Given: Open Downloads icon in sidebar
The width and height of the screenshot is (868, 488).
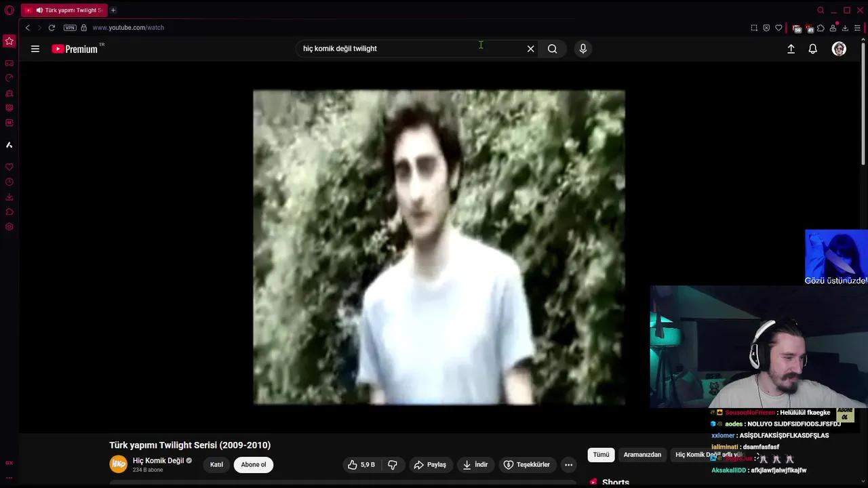Looking at the screenshot, I should [x=9, y=197].
